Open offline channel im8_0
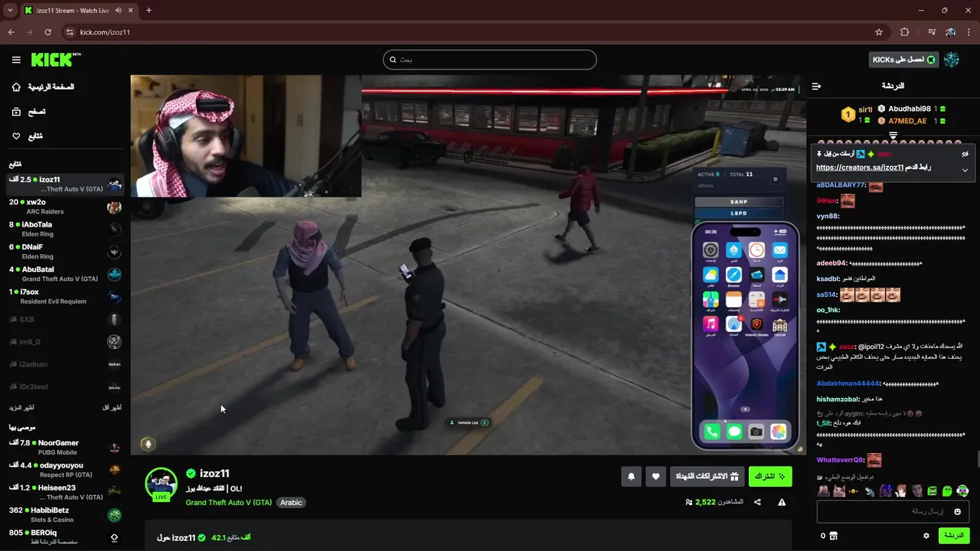This screenshot has width=980, height=551. tap(65, 341)
